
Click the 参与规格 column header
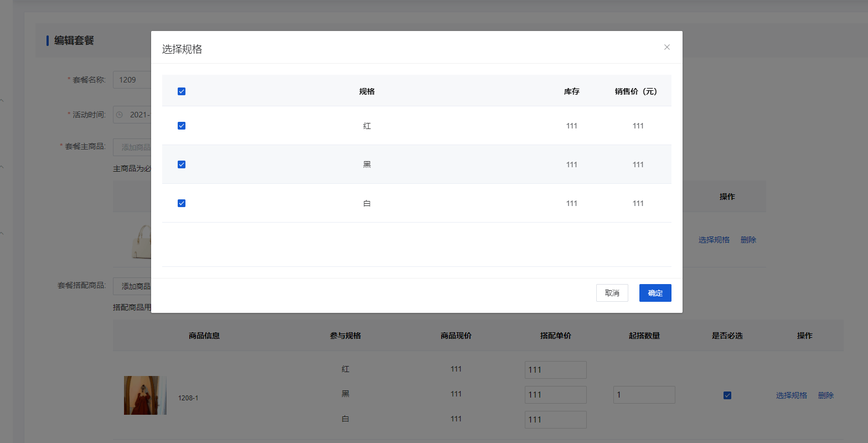(345, 336)
